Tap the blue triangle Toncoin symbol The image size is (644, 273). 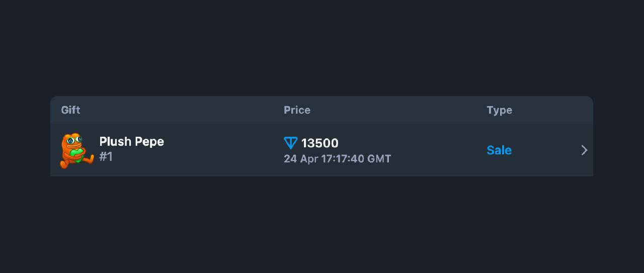(291, 143)
